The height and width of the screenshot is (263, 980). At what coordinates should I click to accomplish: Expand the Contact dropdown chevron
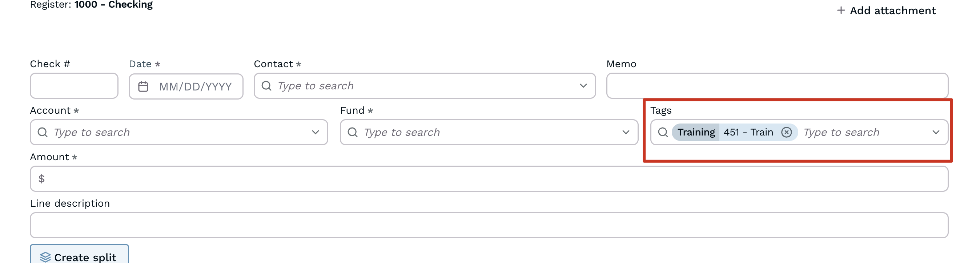click(583, 86)
